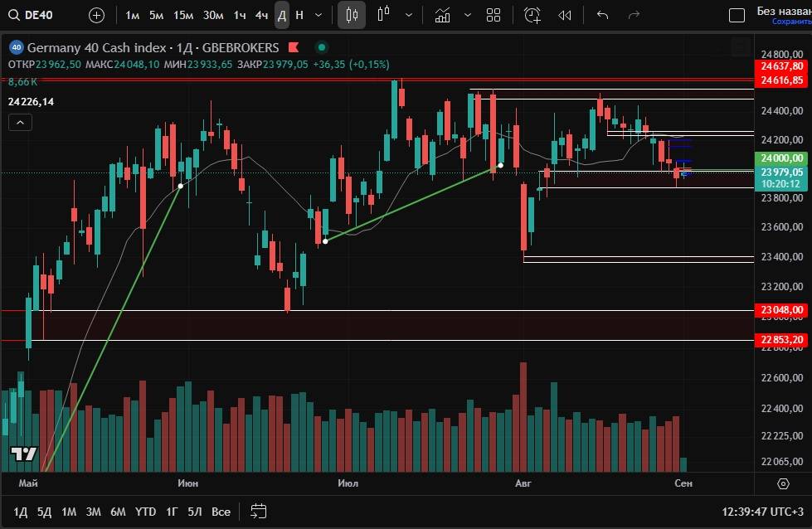Click the add symbol plus icon
The width and height of the screenshot is (812, 529).
[x=97, y=15]
